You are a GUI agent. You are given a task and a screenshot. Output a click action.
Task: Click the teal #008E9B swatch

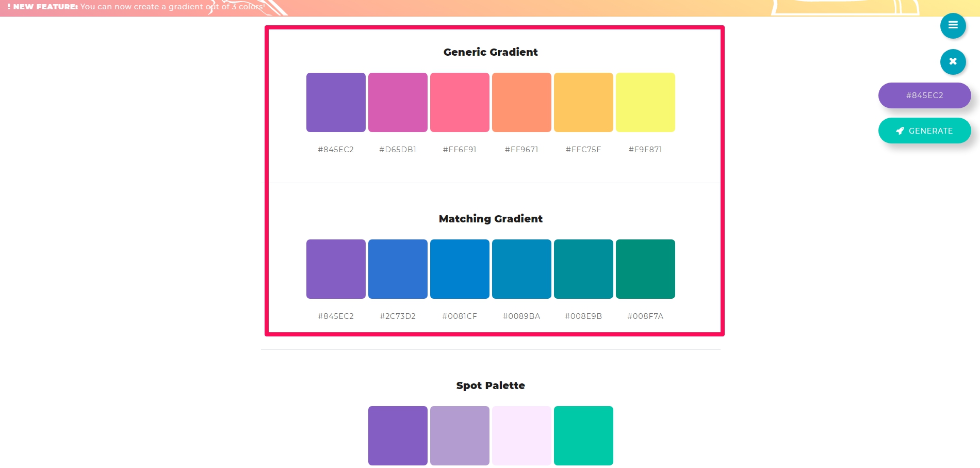(x=583, y=269)
